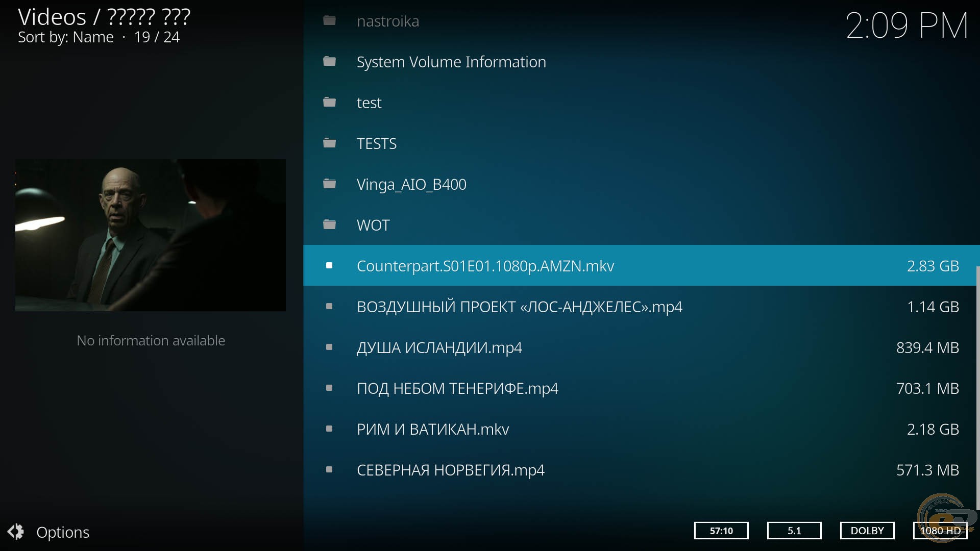Click the vertical scrollbar on right edge
Screen dimensions: 980x551
click(x=977, y=388)
